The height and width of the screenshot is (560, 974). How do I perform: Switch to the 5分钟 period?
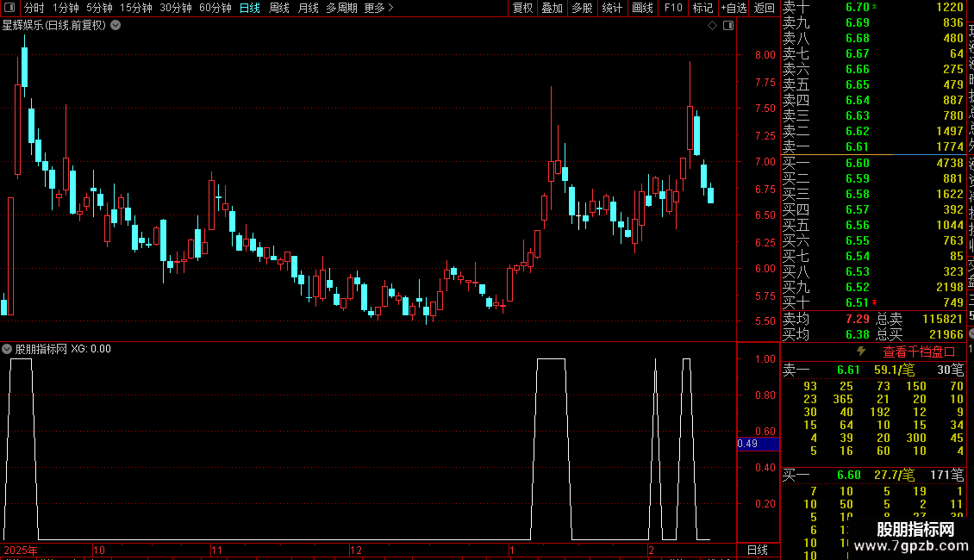[x=99, y=8]
